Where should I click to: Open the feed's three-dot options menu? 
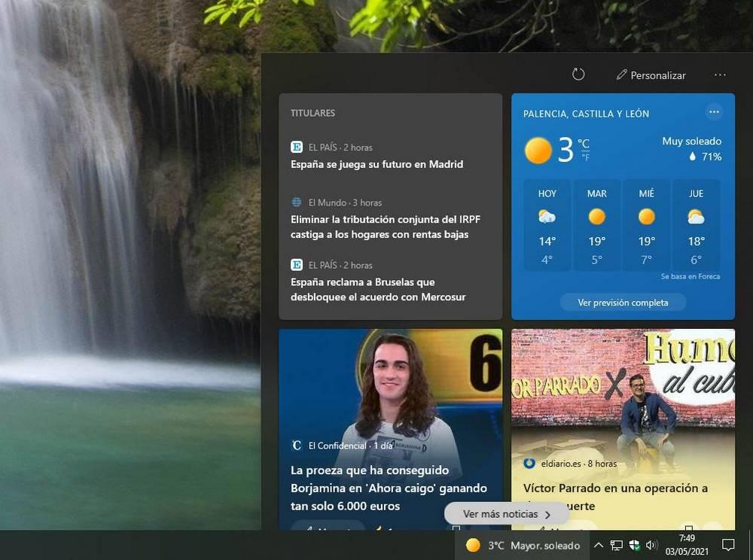point(720,75)
